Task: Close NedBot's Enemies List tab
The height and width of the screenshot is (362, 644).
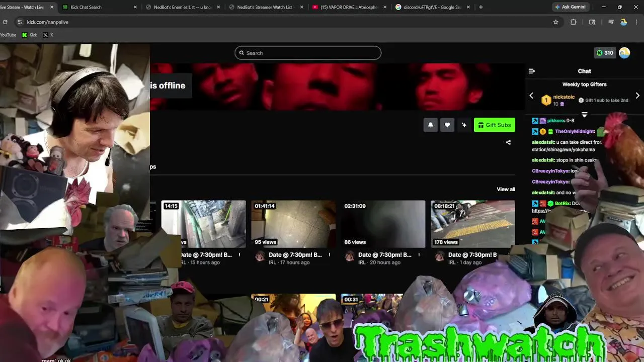Action: click(x=218, y=7)
